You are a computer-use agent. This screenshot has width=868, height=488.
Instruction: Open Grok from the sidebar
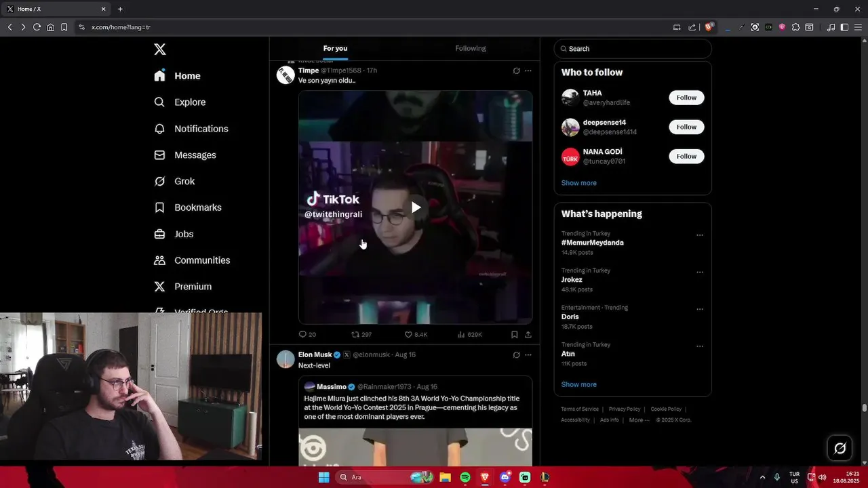tap(174, 182)
